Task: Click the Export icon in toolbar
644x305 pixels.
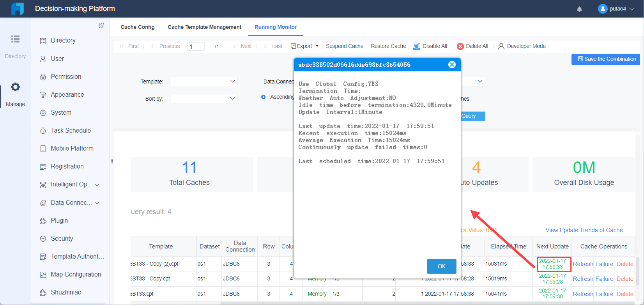Action: click(x=293, y=46)
